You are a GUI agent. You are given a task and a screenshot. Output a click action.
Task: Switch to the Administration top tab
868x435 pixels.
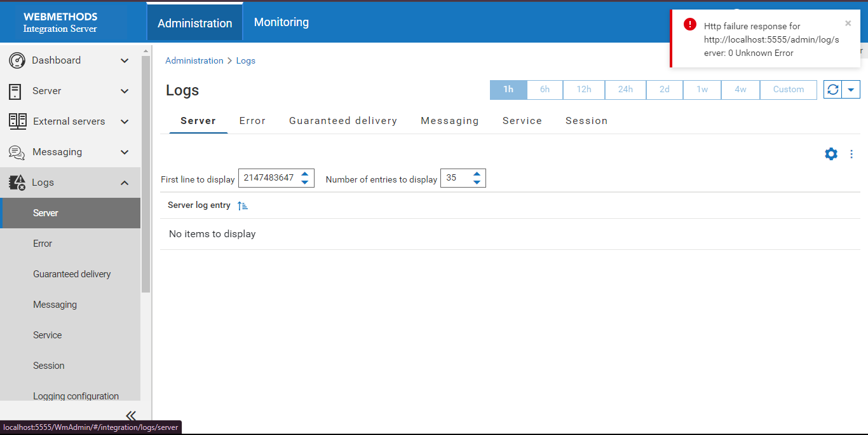coord(195,23)
